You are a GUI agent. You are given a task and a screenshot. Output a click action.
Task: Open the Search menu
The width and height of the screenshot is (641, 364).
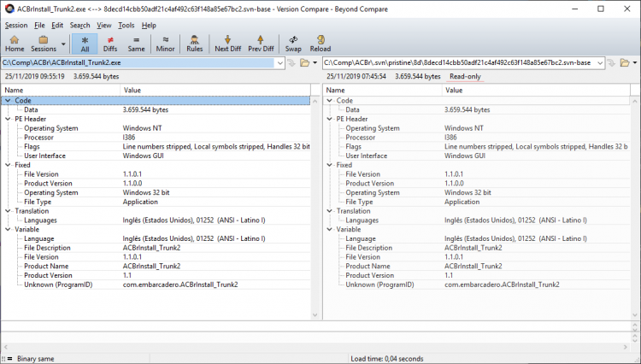click(79, 26)
